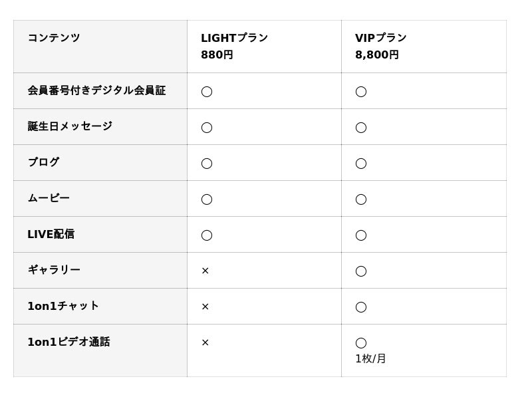Click the 1枚/月 note text
Image resolution: width=532 pixels, height=397 pixels.
point(370,359)
